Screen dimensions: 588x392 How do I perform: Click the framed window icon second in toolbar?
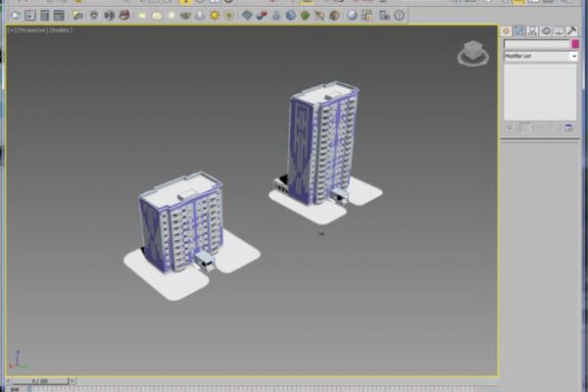pyautogui.click(x=30, y=16)
